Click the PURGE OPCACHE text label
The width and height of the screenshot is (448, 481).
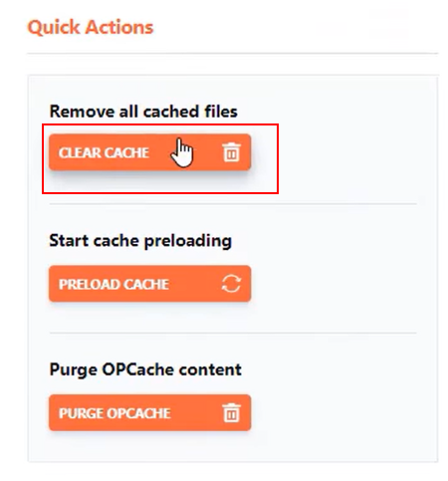(114, 413)
